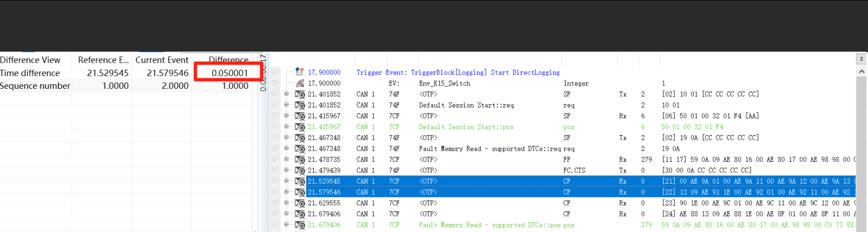
Task: Expand the 74F SF row with data [02] 19 0A
Action: [x=286, y=137]
